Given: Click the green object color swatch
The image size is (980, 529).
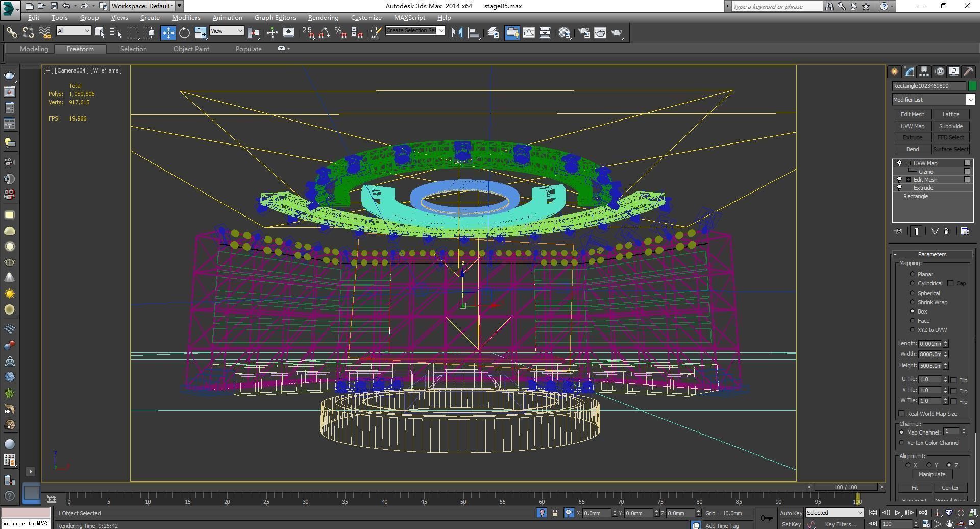Looking at the screenshot, I should pos(972,86).
